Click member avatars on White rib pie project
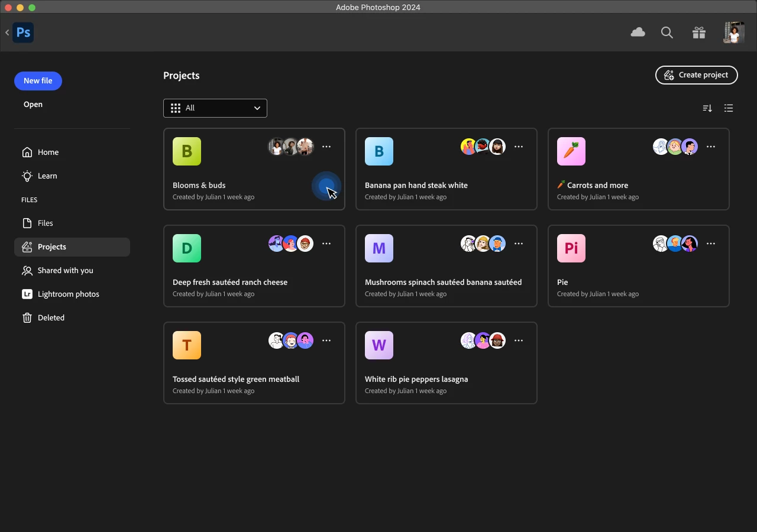This screenshot has width=757, height=532. click(483, 340)
